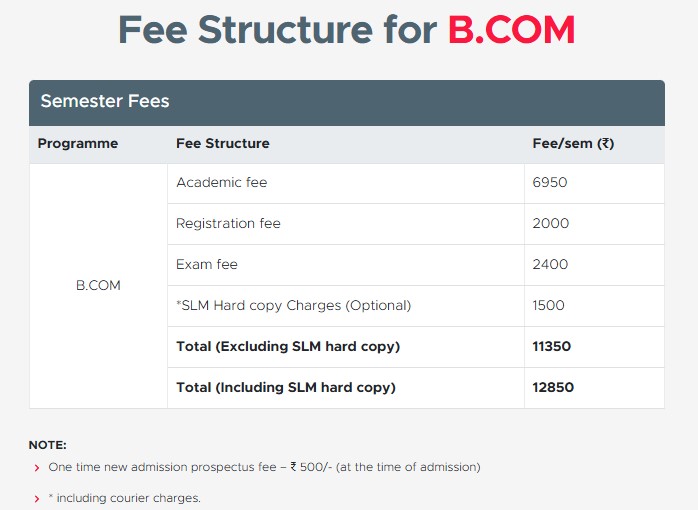Click the red B.COM title text
The height and width of the screenshot is (510, 698).
tap(511, 30)
